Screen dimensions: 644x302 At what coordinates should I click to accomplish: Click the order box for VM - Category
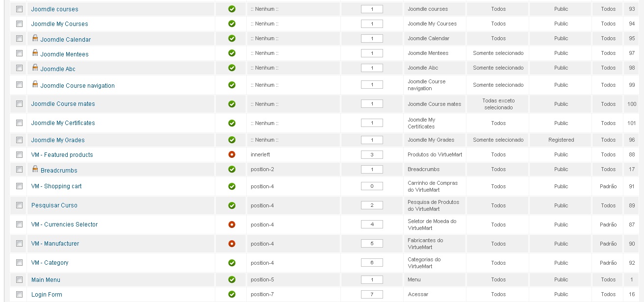click(372, 263)
